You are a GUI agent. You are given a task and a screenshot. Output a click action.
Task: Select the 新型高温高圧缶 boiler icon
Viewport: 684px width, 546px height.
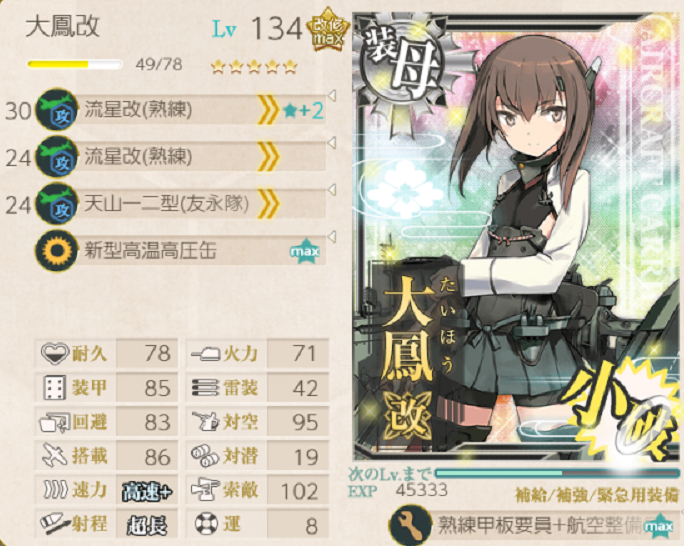click(x=56, y=250)
